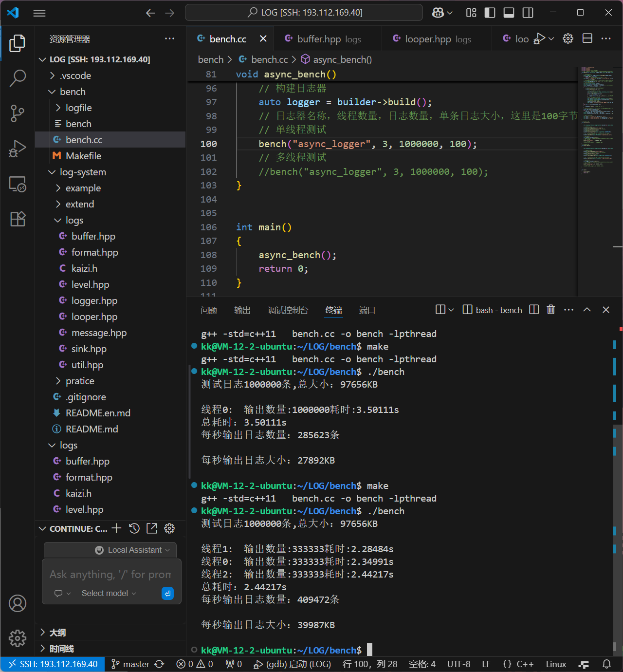Open the Problems panel tab (问题)
The image size is (623, 672).
point(209,310)
